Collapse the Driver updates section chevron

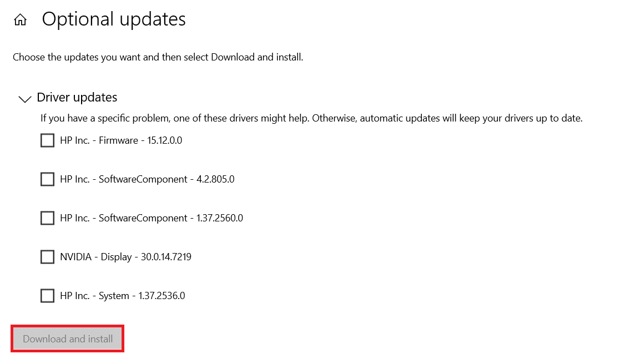pos(24,99)
